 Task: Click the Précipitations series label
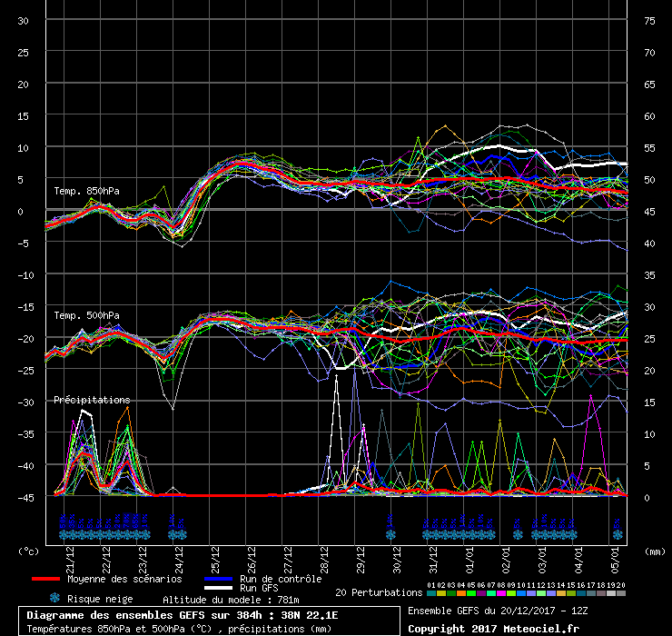pos(92,400)
